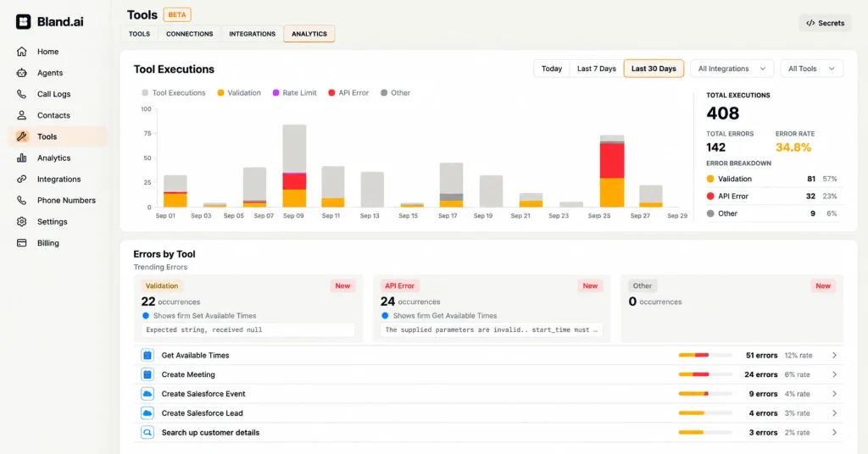Click the Phone Numbers handset icon
Image resolution: width=868 pixels, height=454 pixels.
21,200
